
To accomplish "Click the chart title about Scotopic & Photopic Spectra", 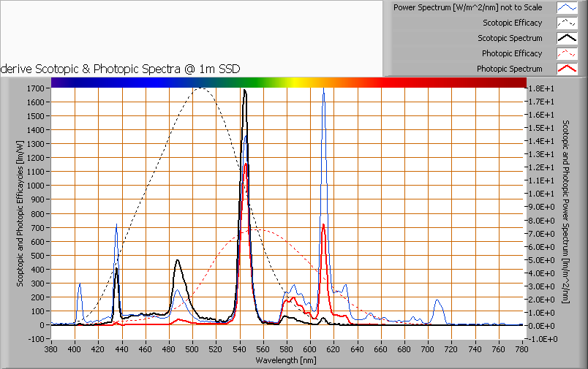I will click(121, 69).
